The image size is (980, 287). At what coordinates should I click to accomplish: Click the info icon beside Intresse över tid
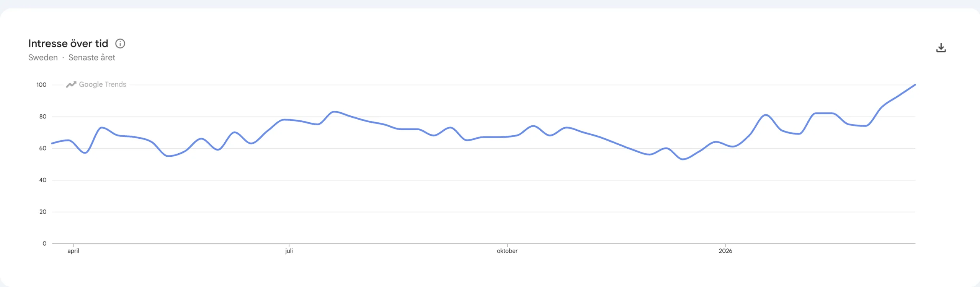120,44
